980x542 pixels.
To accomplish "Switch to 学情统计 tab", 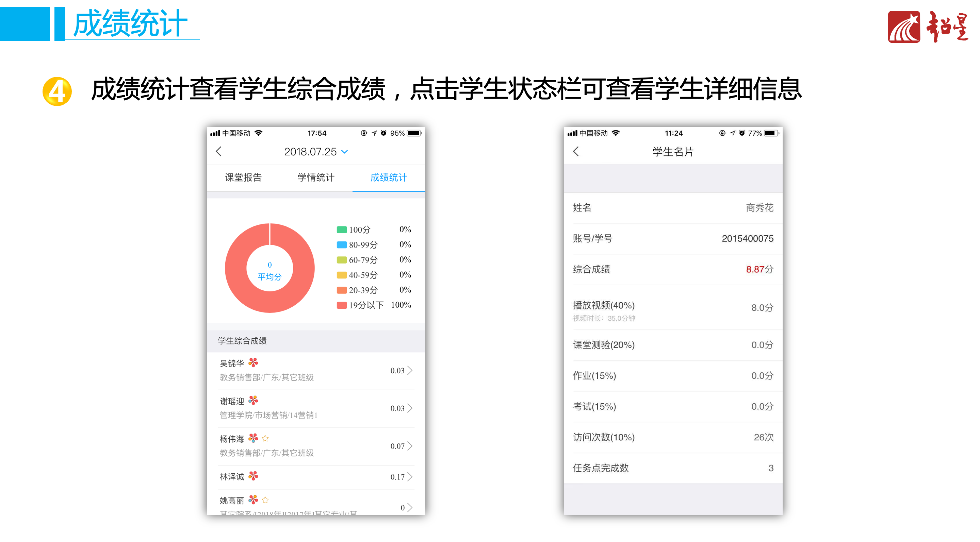I will [x=316, y=177].
